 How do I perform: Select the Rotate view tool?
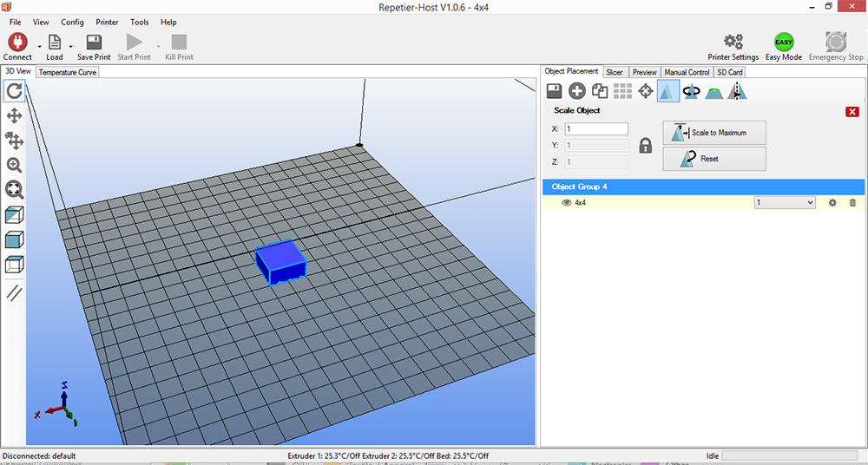click(x=15, y=90)
